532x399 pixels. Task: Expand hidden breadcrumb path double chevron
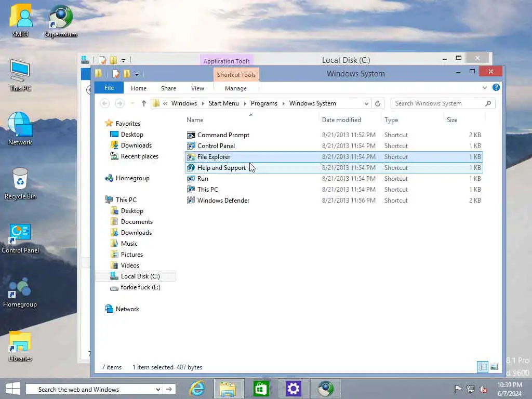tap(165, 103)
